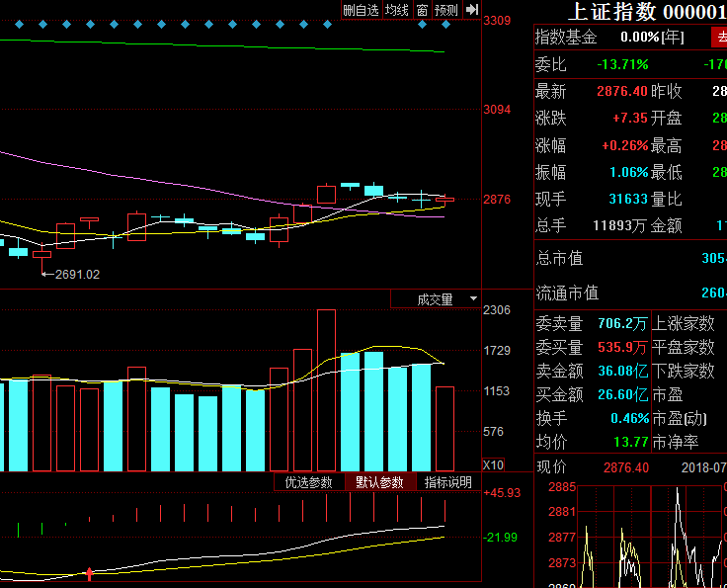Click the 3094 price axis label
This screenshot has width=727, height=588.
tap(497, 110)
